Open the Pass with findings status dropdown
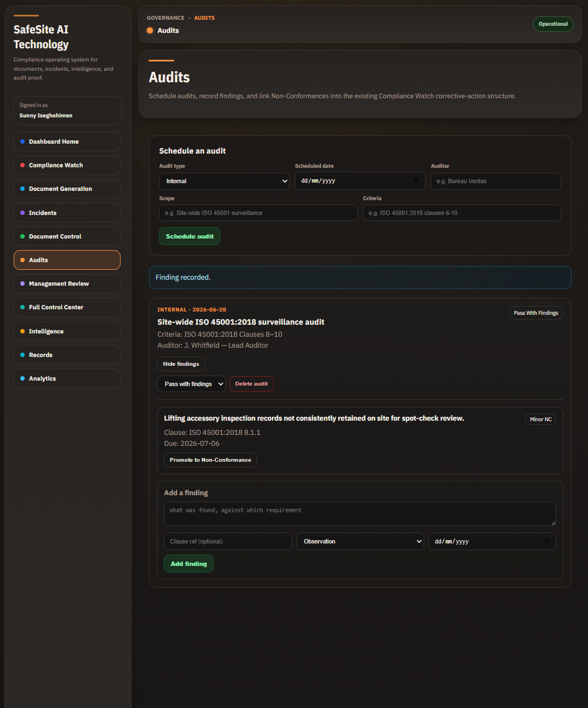This screenshot has height=708, width=588. point(191,384)
